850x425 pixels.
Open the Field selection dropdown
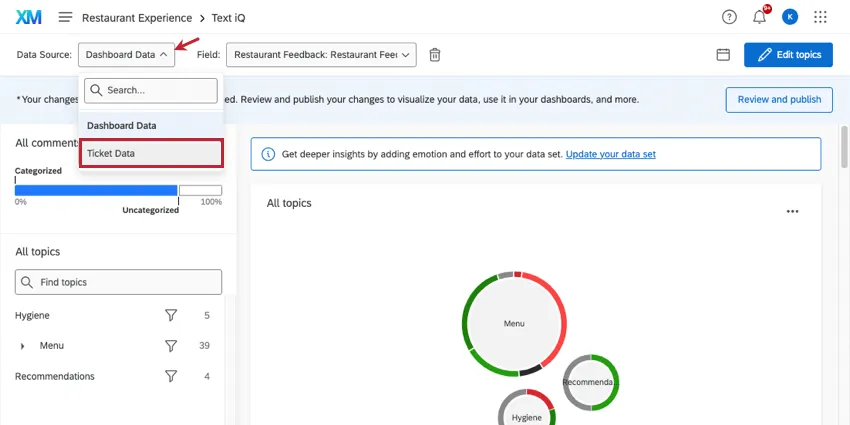pyautogui.click(x=321, y=55)
